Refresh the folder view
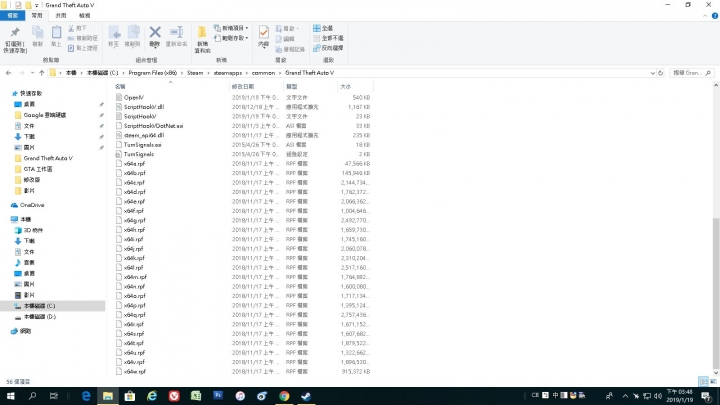 (661, 73)
